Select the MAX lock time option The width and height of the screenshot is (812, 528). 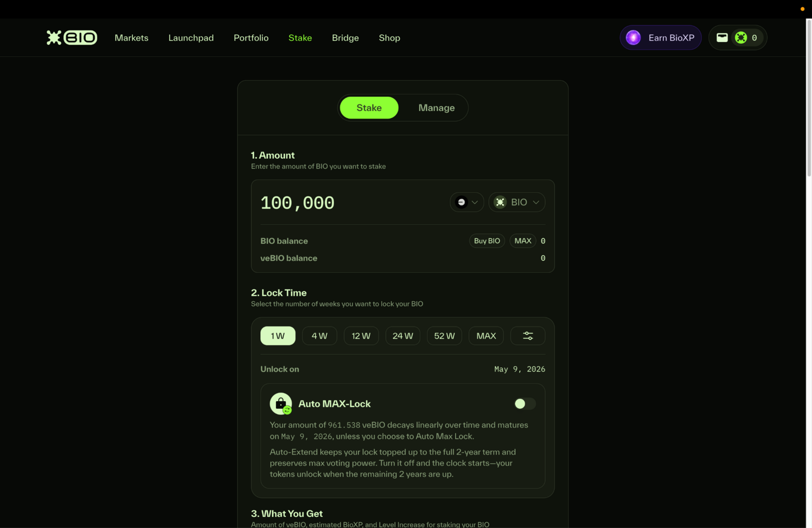(486, 336)
